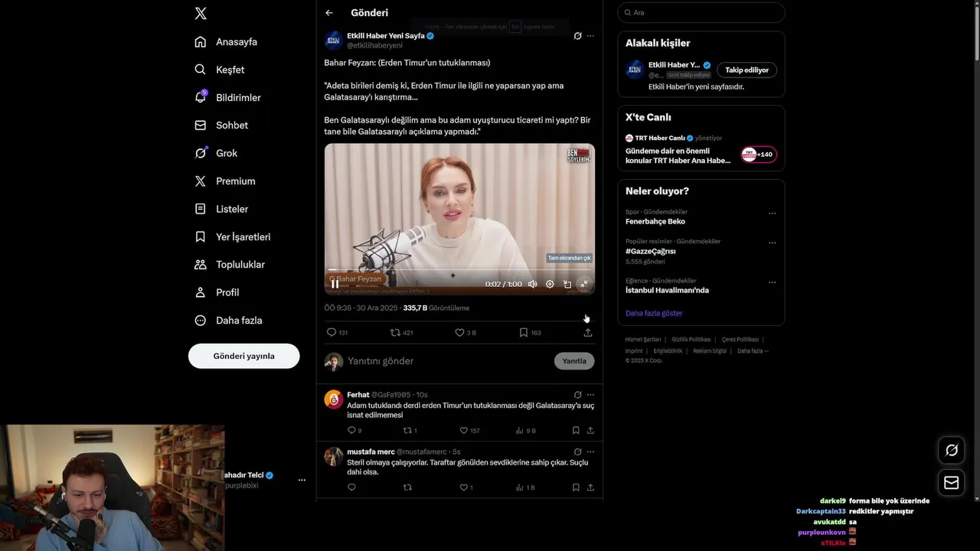Screen dimensions: 980x551
Task: Open account menu dots beside purplebixi
Action: pyautogui.click(x=302, y=480)
